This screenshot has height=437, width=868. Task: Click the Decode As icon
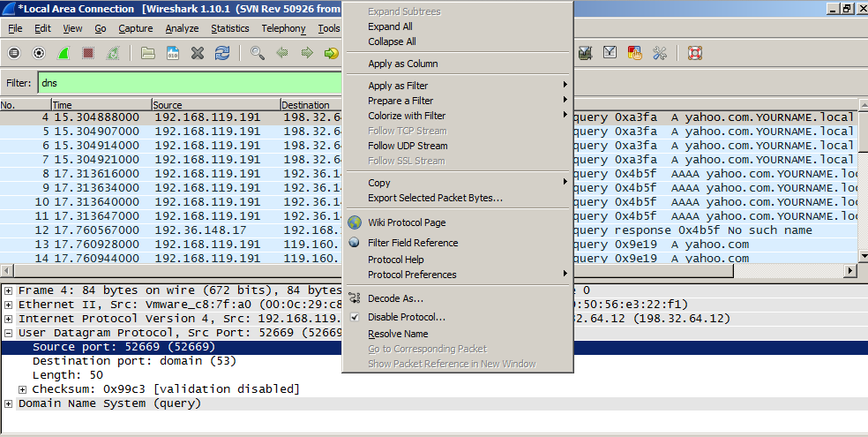355,298
